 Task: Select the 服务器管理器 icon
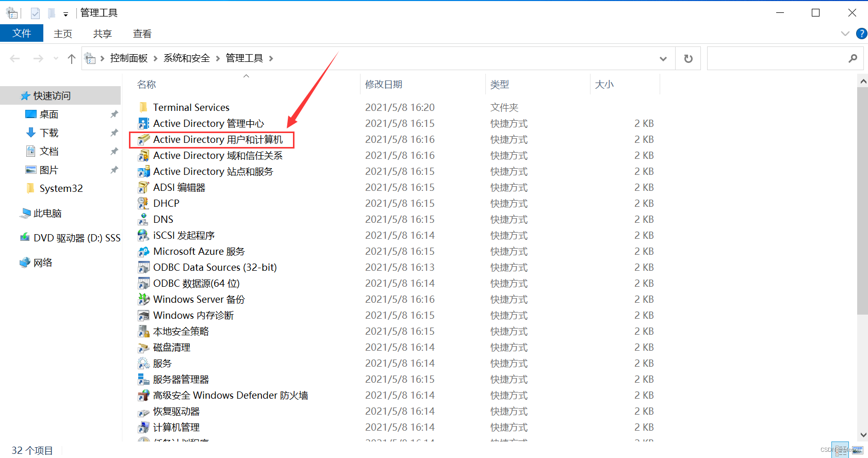tap(143, 379)
